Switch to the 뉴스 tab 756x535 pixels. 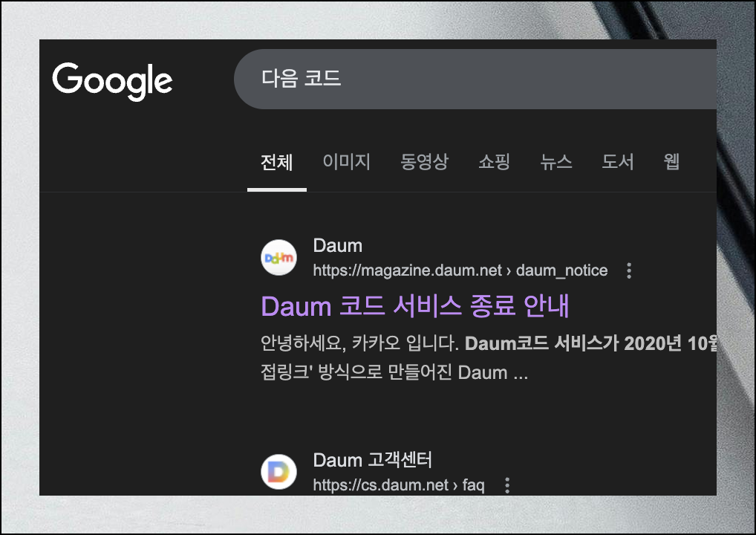click(x=556, y=161)
